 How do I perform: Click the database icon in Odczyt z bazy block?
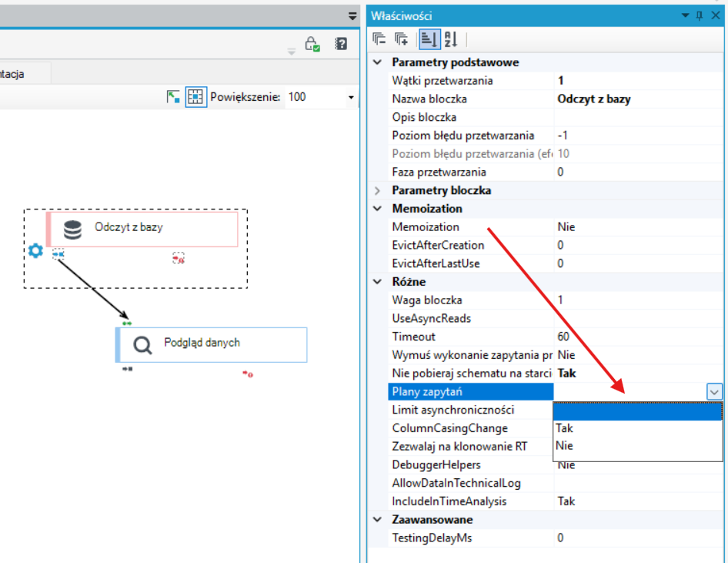click(72, 230)
